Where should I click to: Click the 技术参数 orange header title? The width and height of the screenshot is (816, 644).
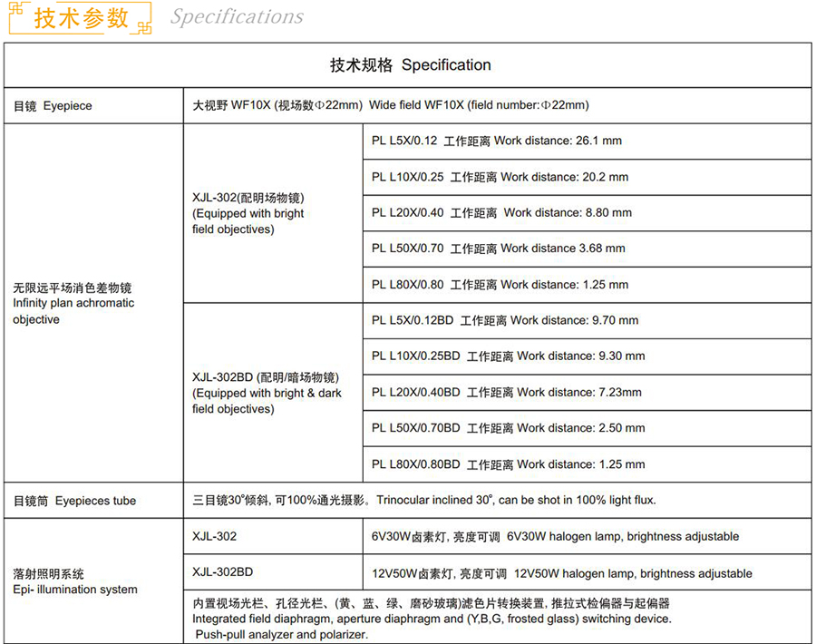82,18
